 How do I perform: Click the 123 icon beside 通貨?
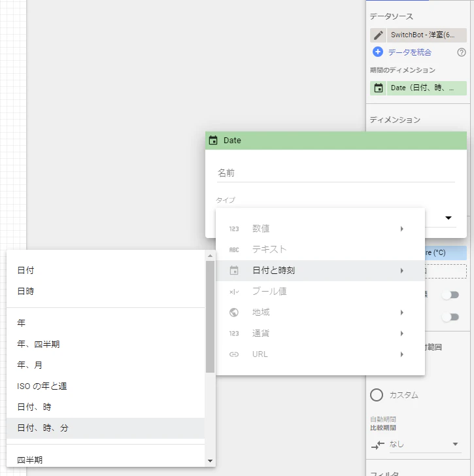coord(234,333)
